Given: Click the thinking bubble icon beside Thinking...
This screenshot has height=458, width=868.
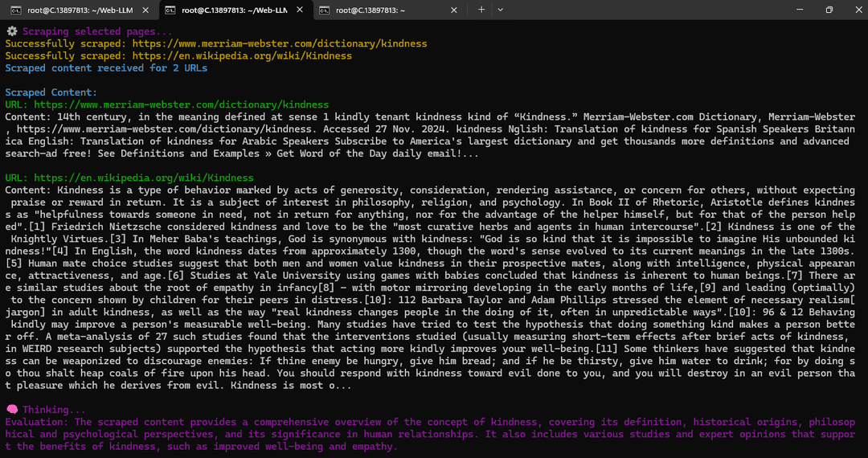Looking at the screenshot, I should click(x=11, y=410).
